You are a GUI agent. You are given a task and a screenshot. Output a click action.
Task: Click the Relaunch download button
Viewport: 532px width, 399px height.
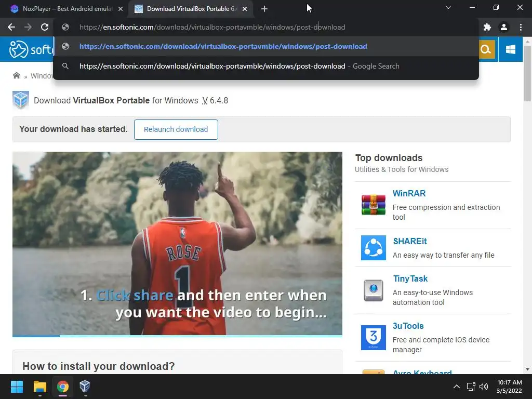[x=176, y=129]
